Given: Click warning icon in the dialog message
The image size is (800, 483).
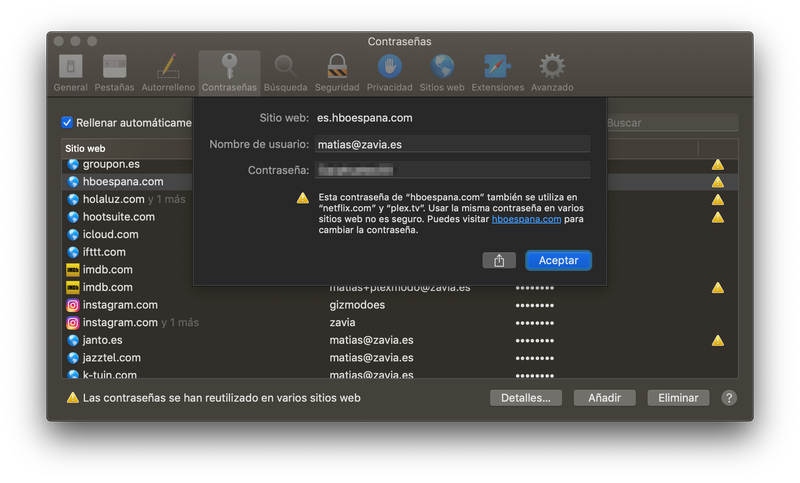Looking at the screenshot, I should [303, 198].
